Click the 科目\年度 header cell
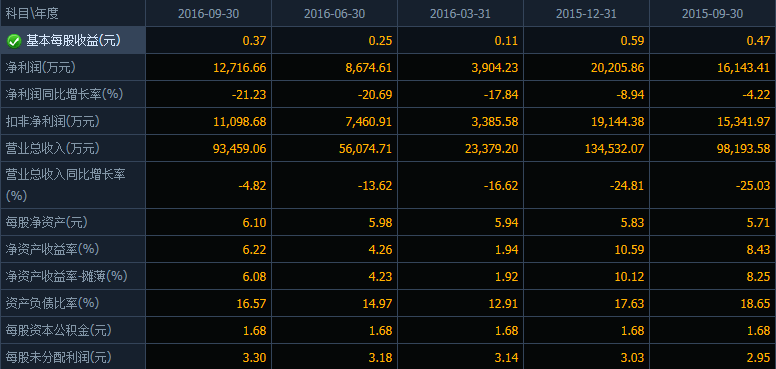This screenshot has height=369, width=776. tap(32, 13)
